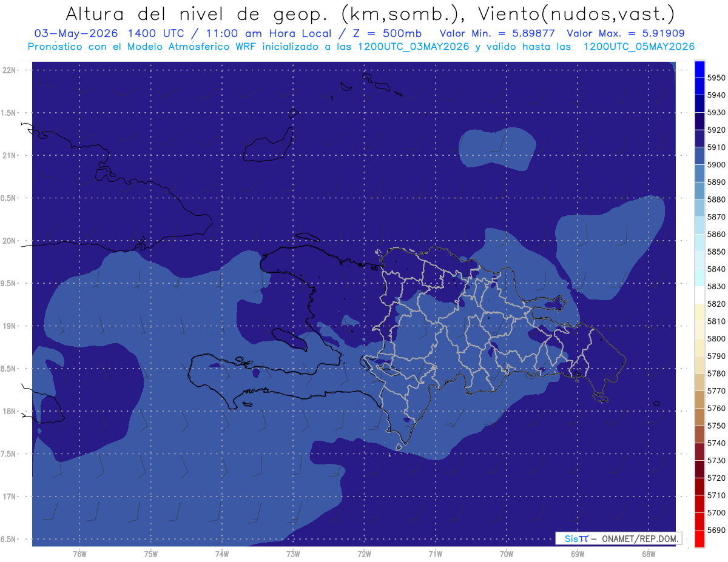Click the red swatch below 5690 label
Viewport: 728px width, 562px height.
click(x=699, y=538)
